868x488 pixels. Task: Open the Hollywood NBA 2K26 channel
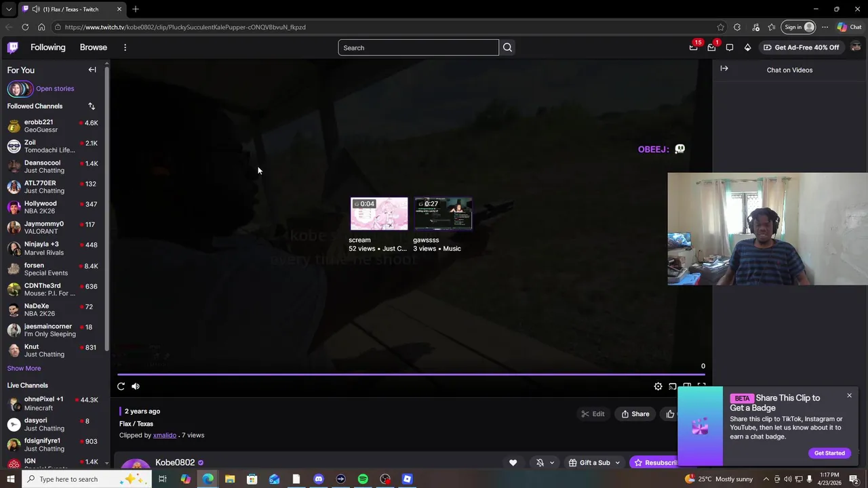click(x=53, y=207)
